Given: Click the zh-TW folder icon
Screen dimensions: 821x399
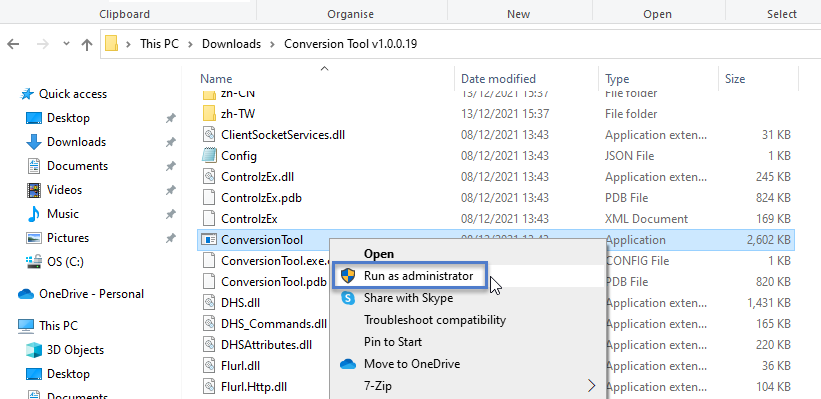Looking at the screenshot, I should tap(209, 113).
